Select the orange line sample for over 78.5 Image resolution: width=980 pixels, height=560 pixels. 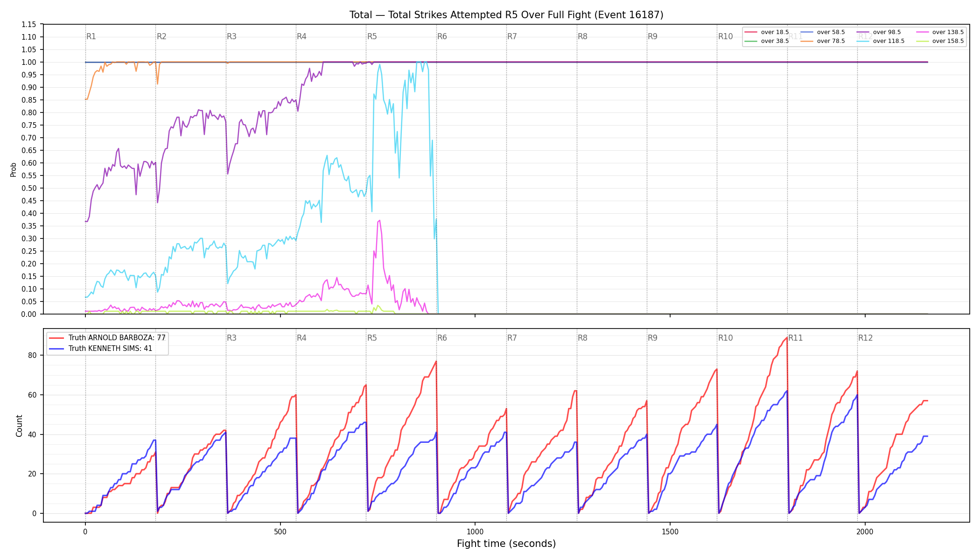coord(807,41)
